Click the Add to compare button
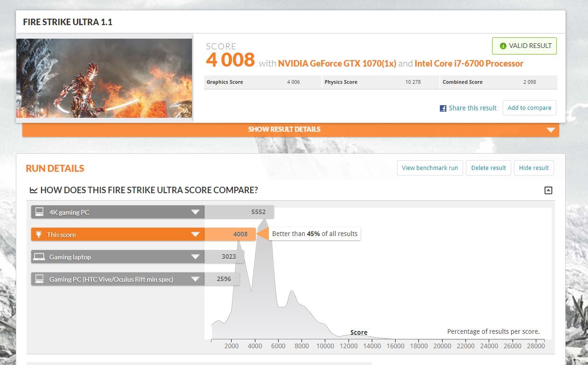Image resolution: width=588 pixels, height=365 pixels. (529, 108)
